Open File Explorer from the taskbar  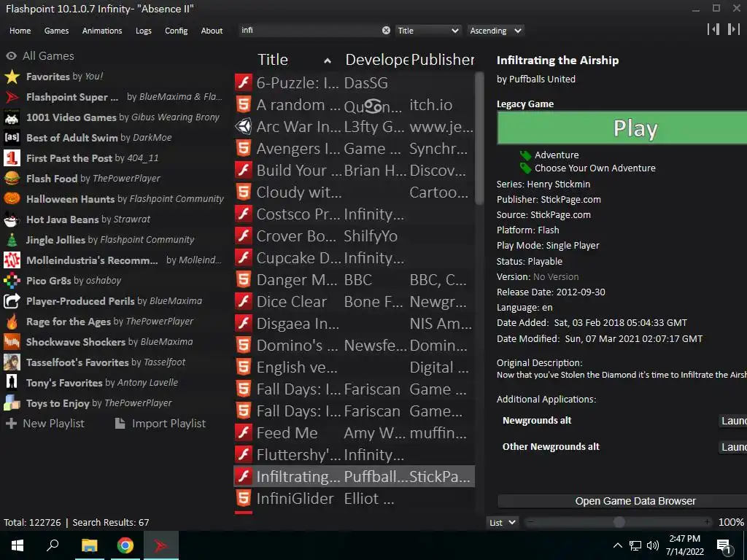[89, 545]
